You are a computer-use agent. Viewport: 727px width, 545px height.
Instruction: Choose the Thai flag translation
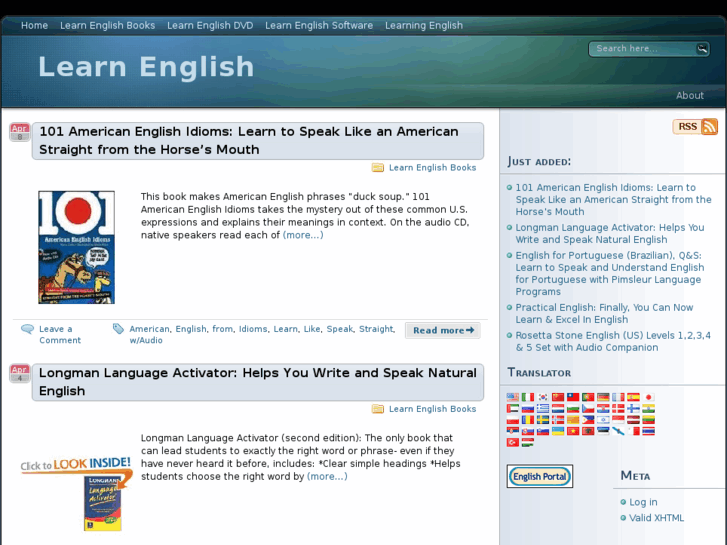[x=648, y=431]
